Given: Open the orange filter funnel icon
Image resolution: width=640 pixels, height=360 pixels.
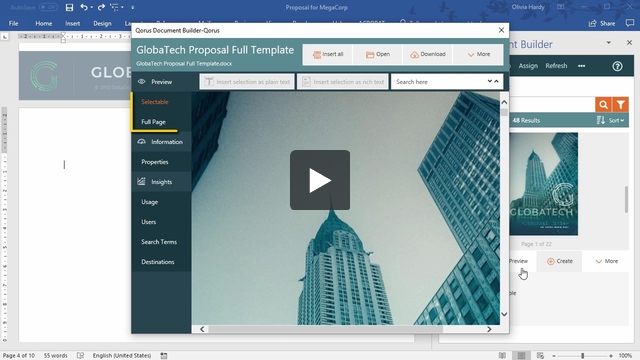Looking at the screenshot, I should (620, 105).
